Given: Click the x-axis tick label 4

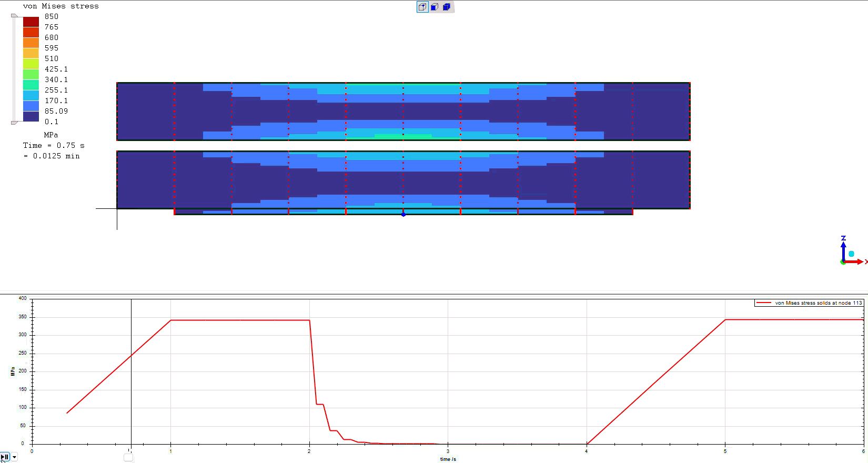Looking at the screenshot, I should 587,451.
